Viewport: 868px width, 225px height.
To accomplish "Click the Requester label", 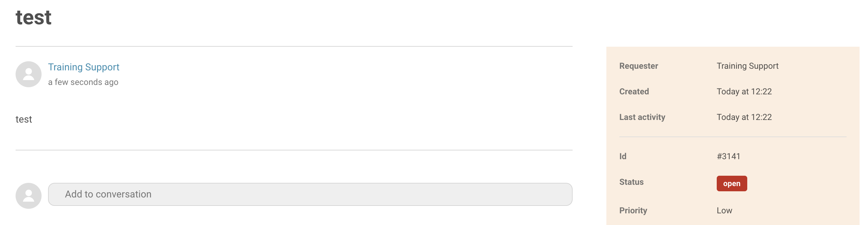I will 638,66.
